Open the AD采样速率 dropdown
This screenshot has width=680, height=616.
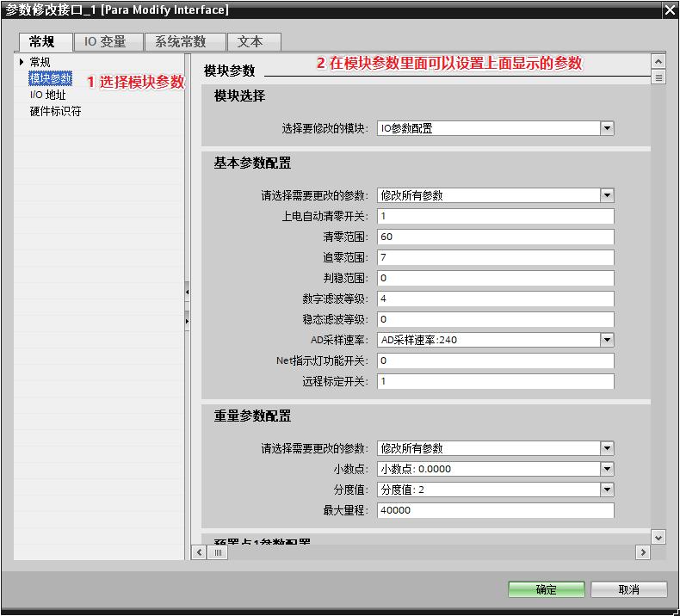point(607,340)
